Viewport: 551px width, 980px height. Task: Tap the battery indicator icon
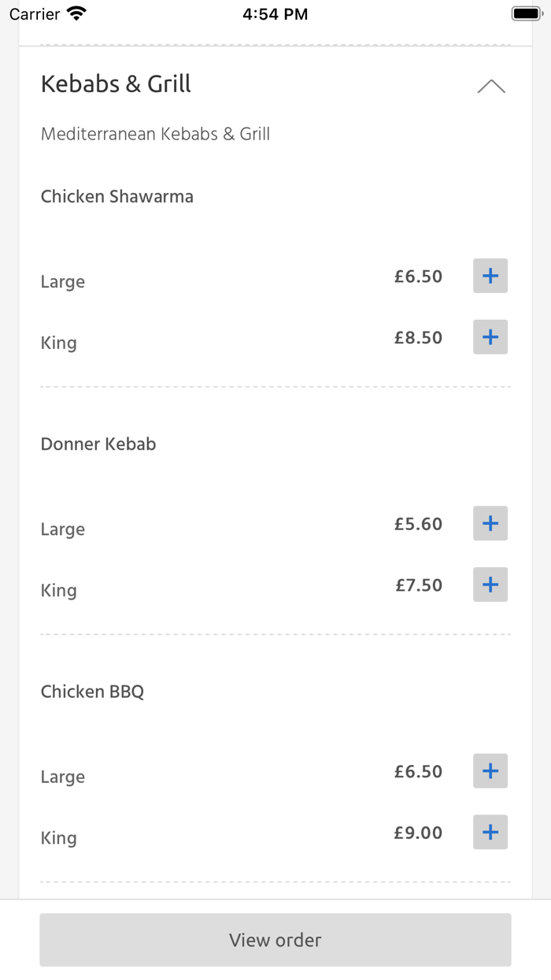527,13
